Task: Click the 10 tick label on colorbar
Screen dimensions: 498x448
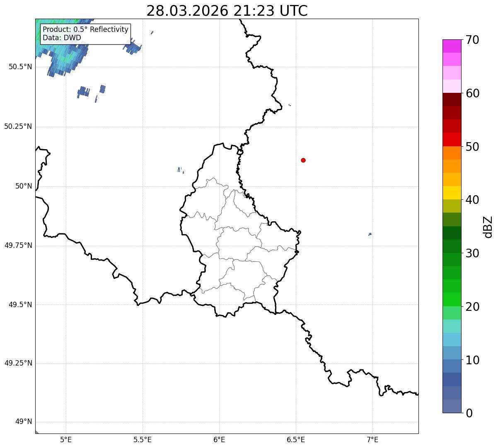Action: coord(472,360)
